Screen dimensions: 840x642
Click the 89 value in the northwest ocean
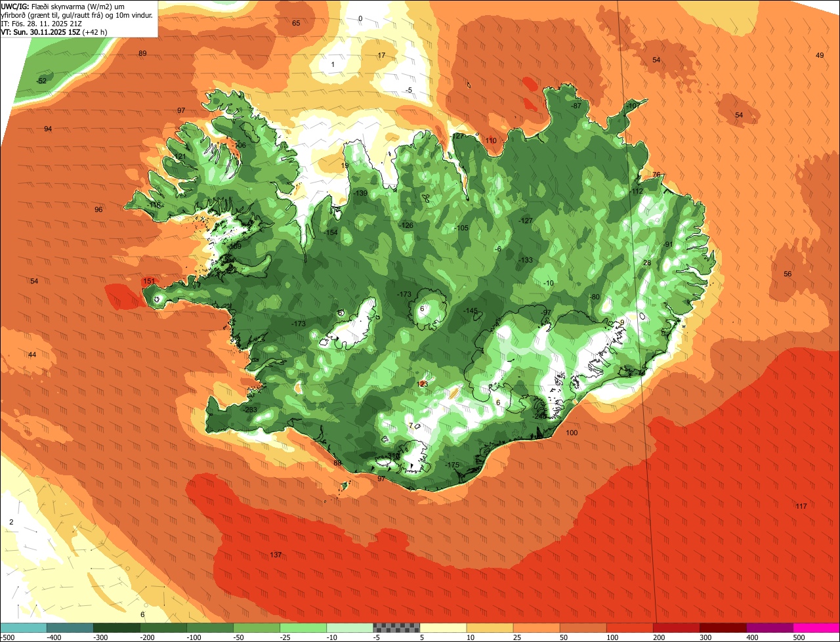142,53
